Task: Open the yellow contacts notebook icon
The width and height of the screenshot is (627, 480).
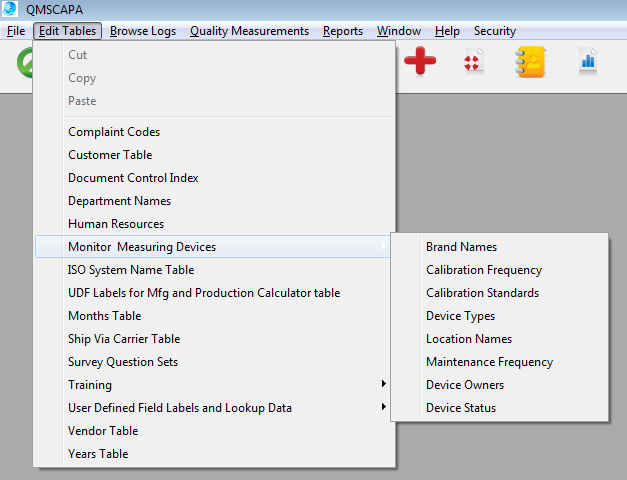Action: (530, 62)
